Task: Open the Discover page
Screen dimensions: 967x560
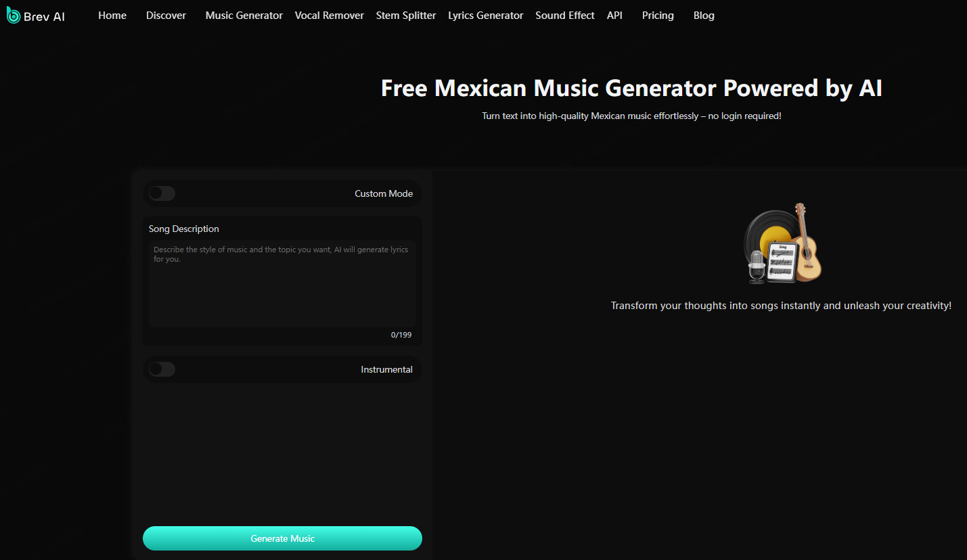Action: click(x=166, y=15)
